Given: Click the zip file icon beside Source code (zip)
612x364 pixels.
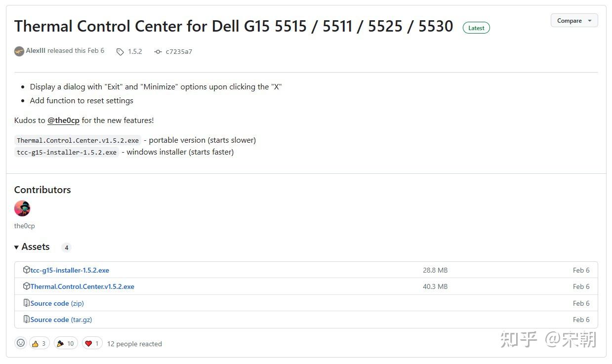Looking at the screenshot, I should 27,303.
